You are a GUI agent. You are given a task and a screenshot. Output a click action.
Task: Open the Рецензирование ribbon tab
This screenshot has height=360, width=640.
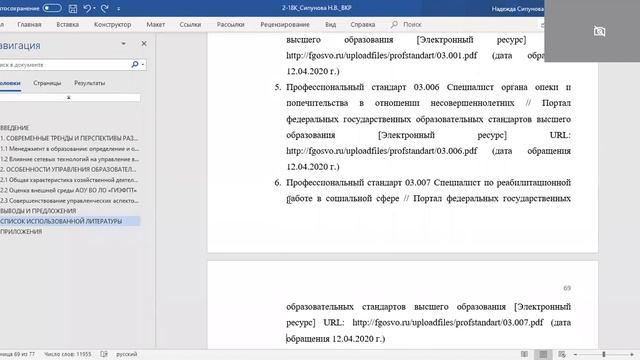285,24
